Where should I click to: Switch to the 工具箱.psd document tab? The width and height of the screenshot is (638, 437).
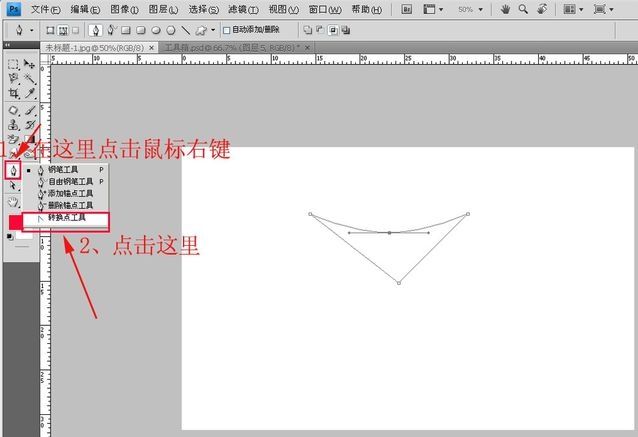click(x=232, y=48)
